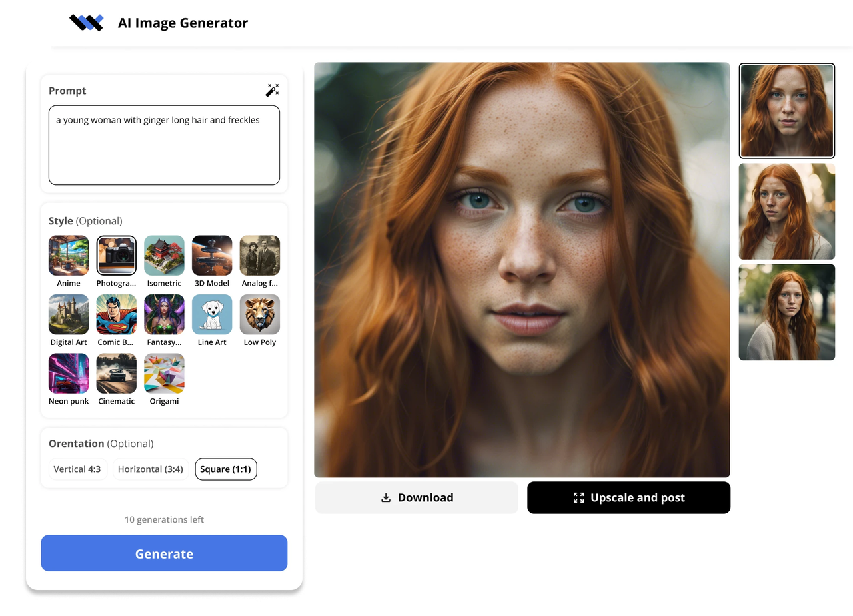
Task: Keep Square 1:1 orientation selected
Action: point(225,469)
